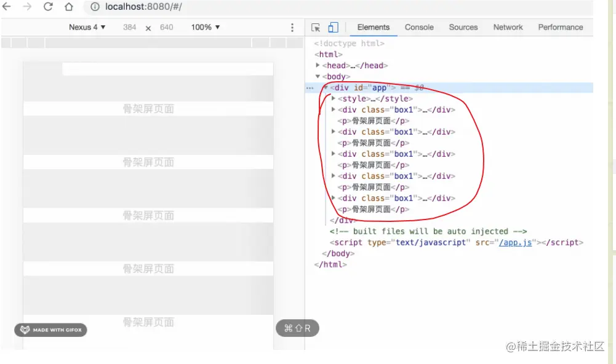Switch to the Sources tab
616x364 pixels.
click(x=463, y=27)
